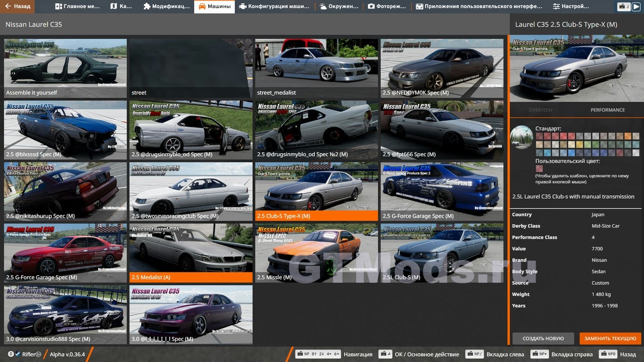Open the Настройки sliders tab
The height and width of the screenshot is (362, 644).
[x=571, y=7]
